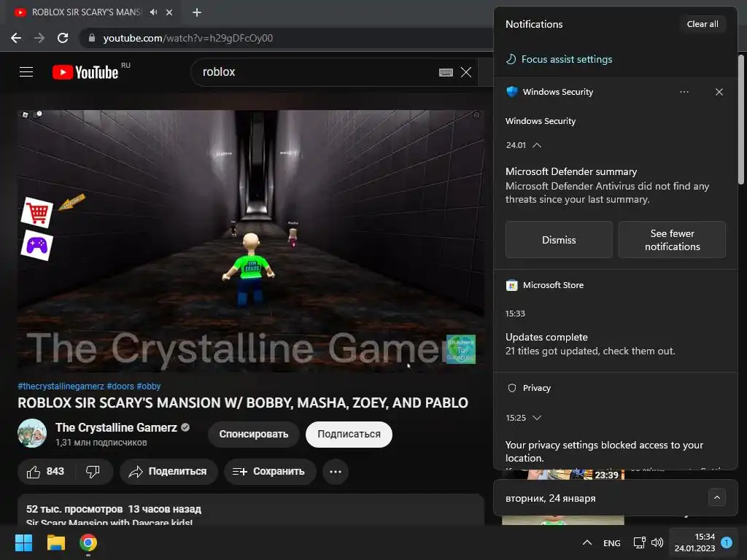Open volume control in system tray

[x=657, y=542]
